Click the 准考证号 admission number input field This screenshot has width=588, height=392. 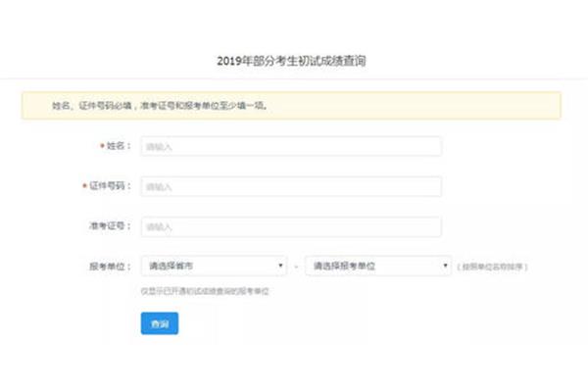291,226
